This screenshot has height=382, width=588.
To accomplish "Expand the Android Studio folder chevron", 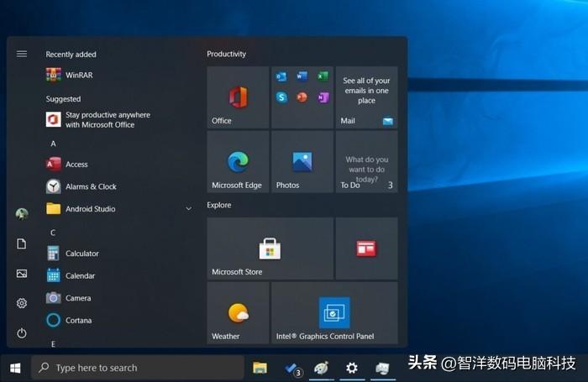I will [189, 209].
